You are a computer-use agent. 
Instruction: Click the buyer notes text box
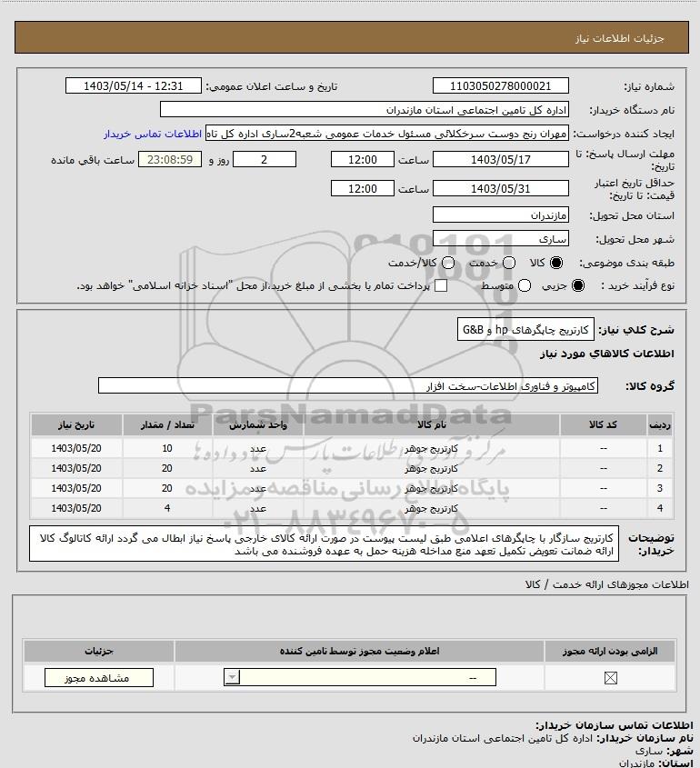(x=324, y=544)
